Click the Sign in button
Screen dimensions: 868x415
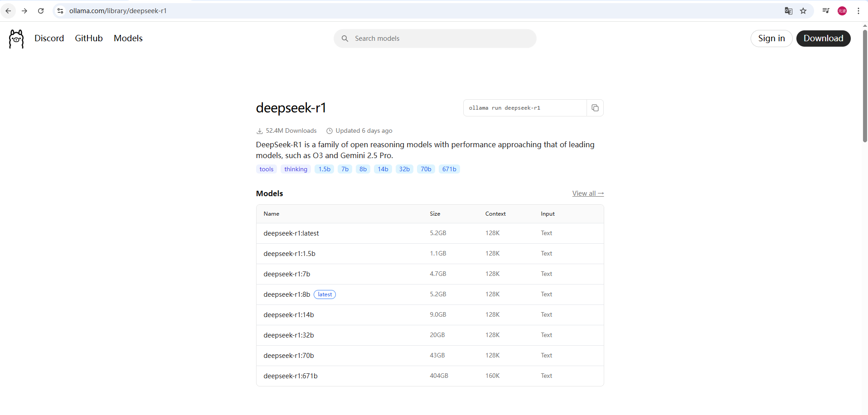[x=771, y=39]
